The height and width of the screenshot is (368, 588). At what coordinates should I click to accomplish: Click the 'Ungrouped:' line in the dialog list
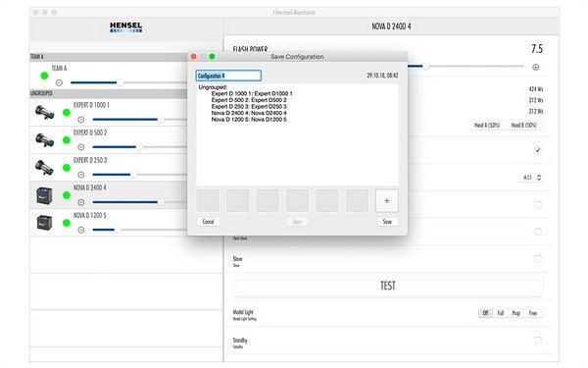(213, 87)
